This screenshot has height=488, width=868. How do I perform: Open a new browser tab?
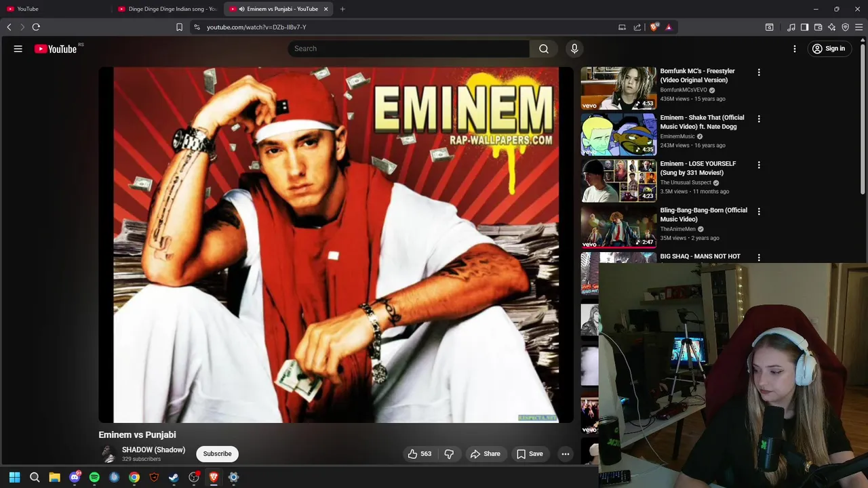pyautogui.click(x=342, y=9)
